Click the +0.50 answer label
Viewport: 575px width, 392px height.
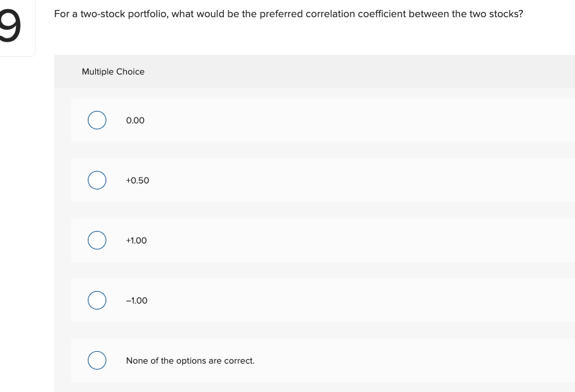pyautogui.click(x=137, y=180)
